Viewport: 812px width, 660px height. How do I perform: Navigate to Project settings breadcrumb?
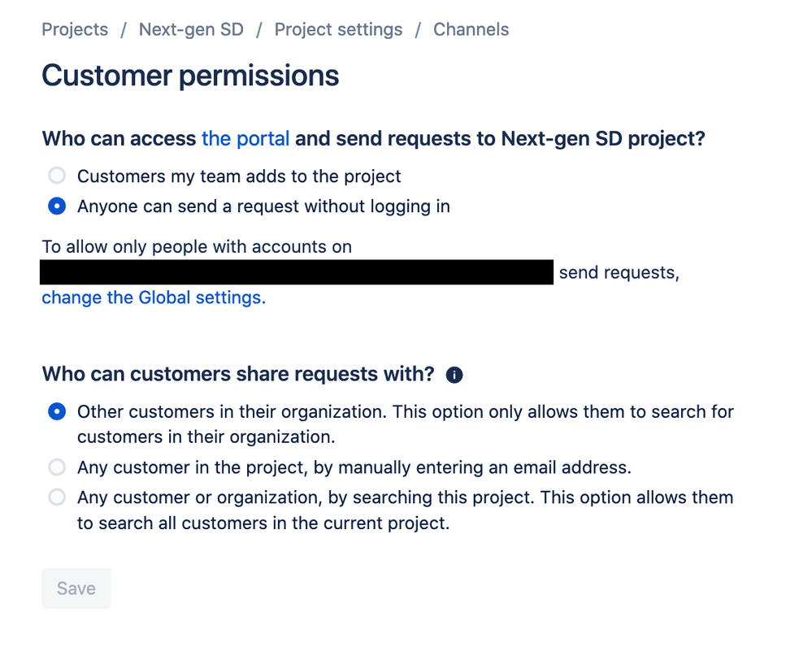click(x=338, y=30)
